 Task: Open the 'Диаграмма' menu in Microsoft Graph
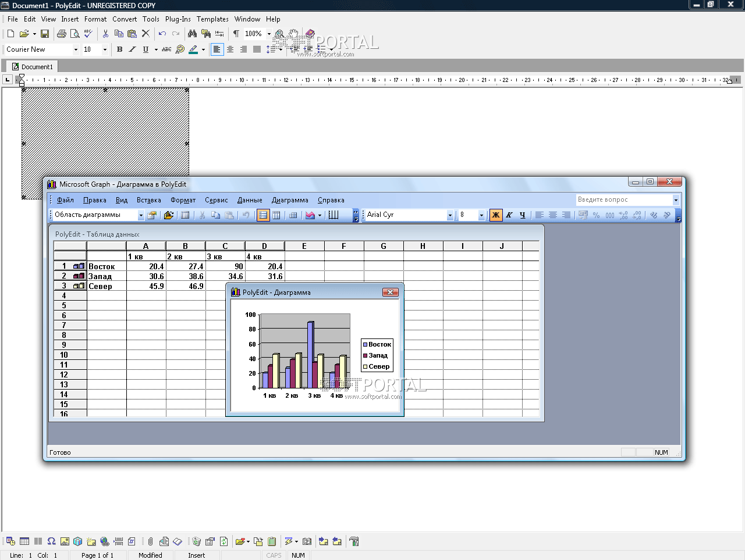pyautogui.click(x=290, y=200)
